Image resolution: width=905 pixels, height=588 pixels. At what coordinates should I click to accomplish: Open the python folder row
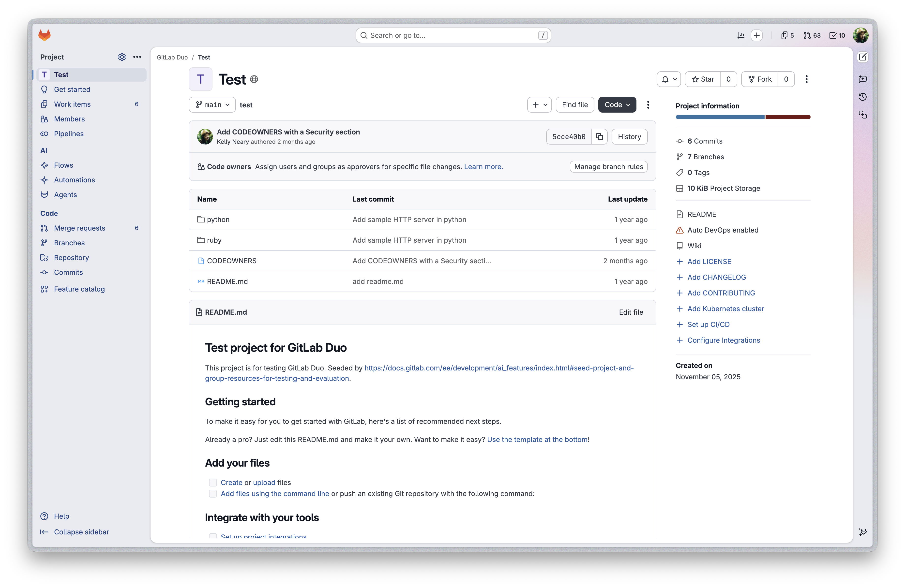coord(422,220)
